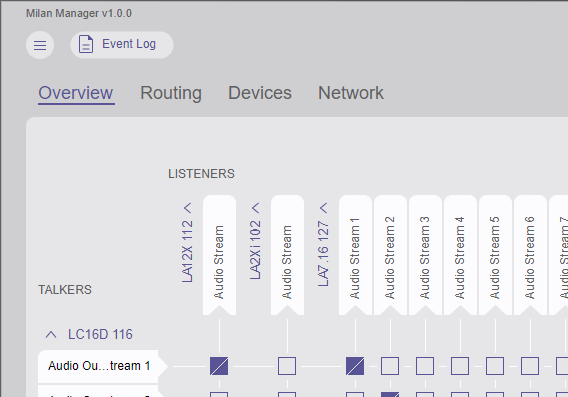Select the Audio Ou...tream 1 talker row
568x397 pixels.
click(102, 366)
